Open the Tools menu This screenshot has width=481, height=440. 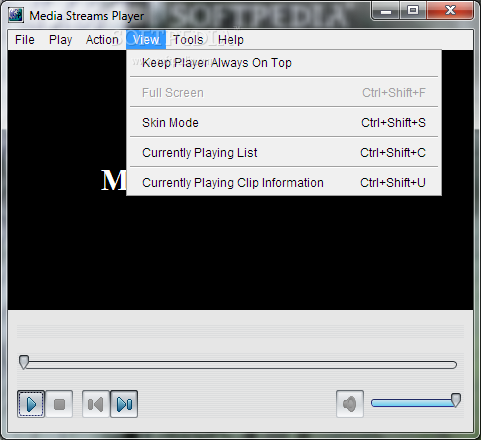click(x=188, y=40)
